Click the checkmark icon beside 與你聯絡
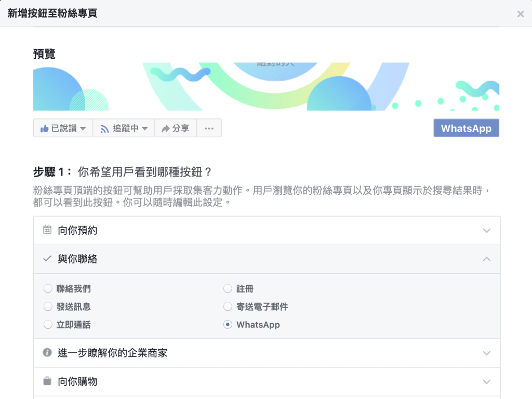The width and height of the screenshot is (532, 399). [47, 259]
